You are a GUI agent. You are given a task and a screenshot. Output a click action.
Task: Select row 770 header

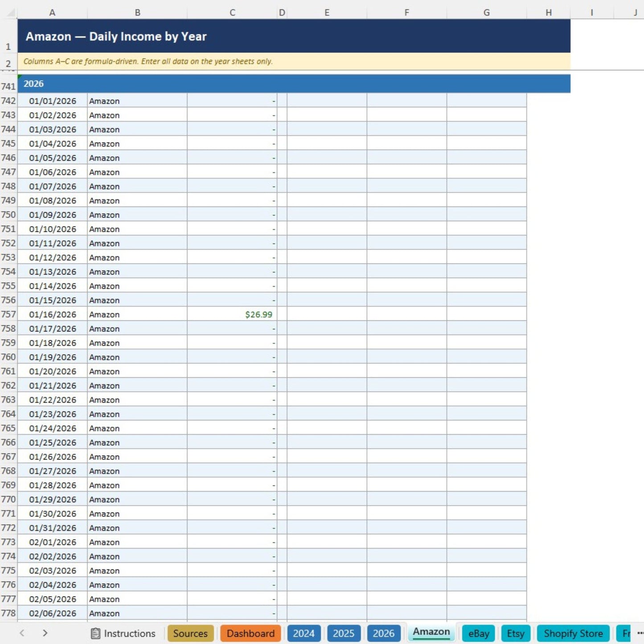tap(8, 499)
